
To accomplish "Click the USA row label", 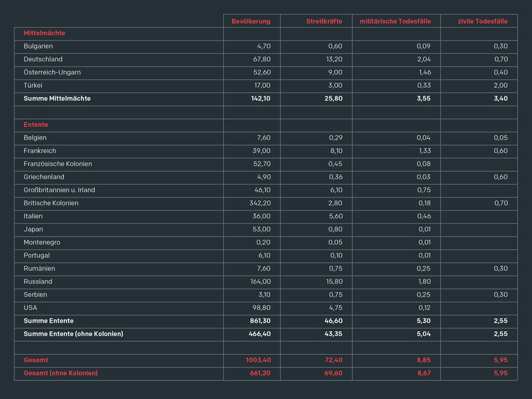I will (30, 308).
